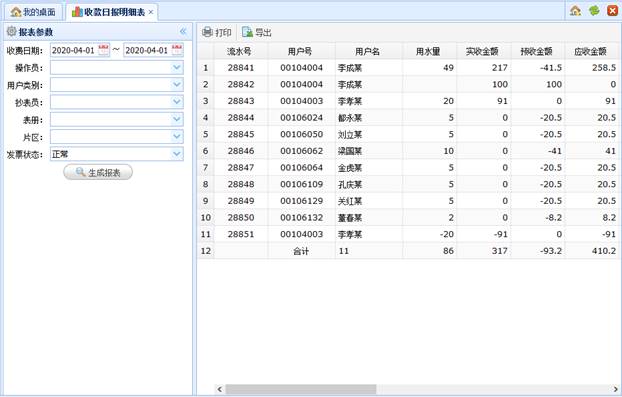
Task: Click user name 金虎某
Action: click(350, 168)
